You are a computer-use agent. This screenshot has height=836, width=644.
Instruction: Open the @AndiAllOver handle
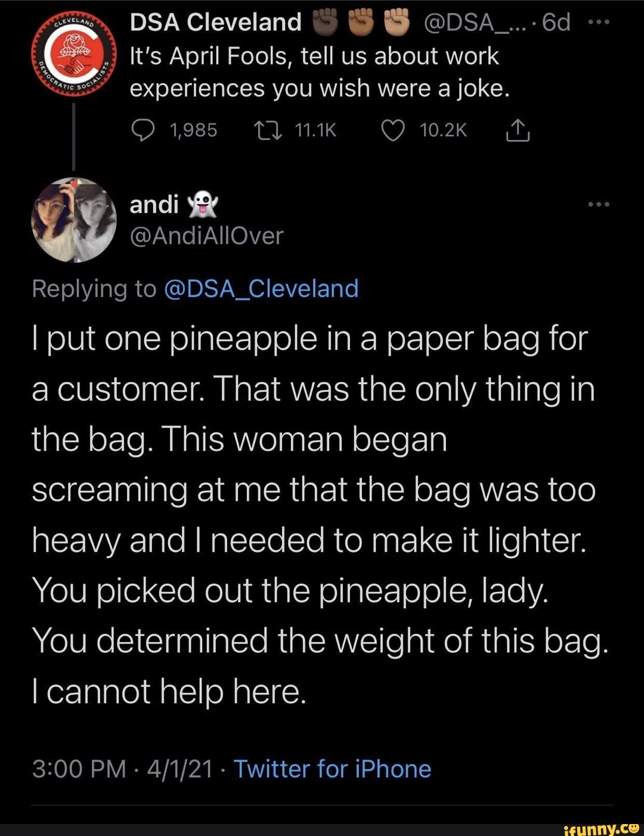(206, 236)
